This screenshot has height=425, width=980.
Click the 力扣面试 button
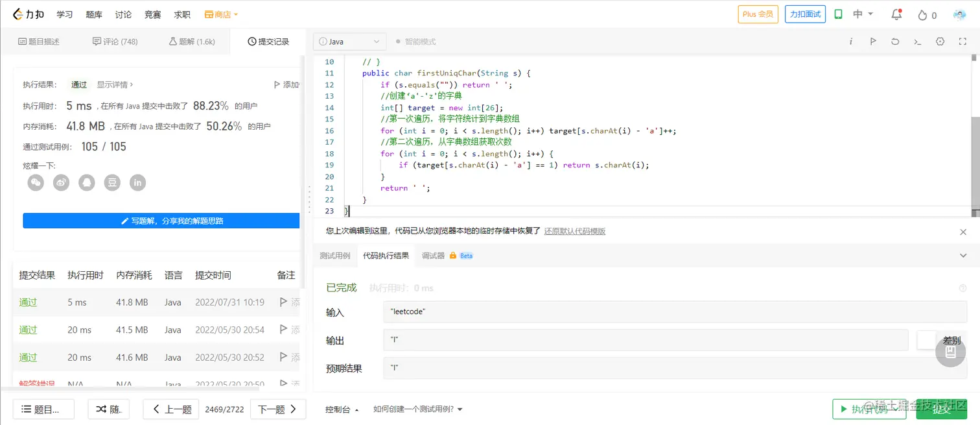(805, 14)
